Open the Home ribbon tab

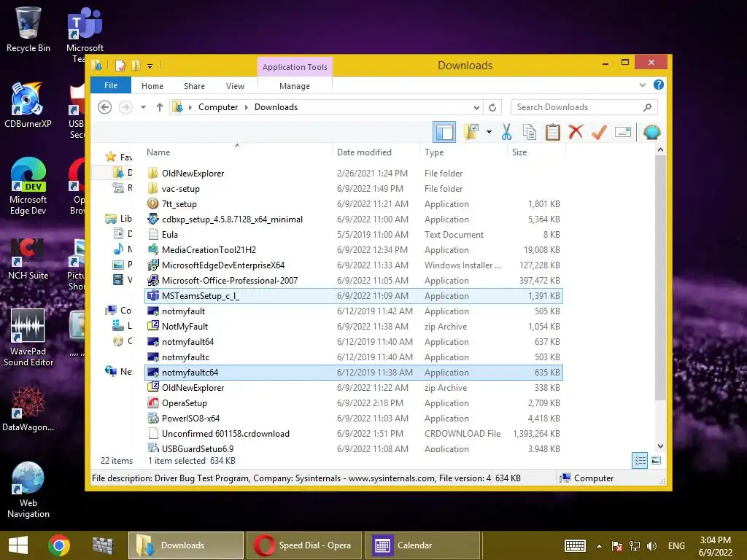pyautogui.click(x=152, y=86)
